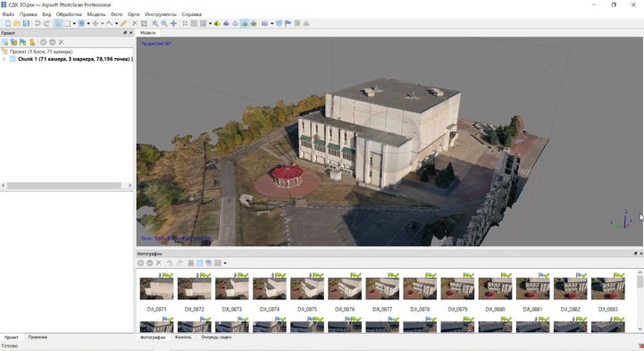Click the Проект panel horizontal scrollbar

click(66, 186)
